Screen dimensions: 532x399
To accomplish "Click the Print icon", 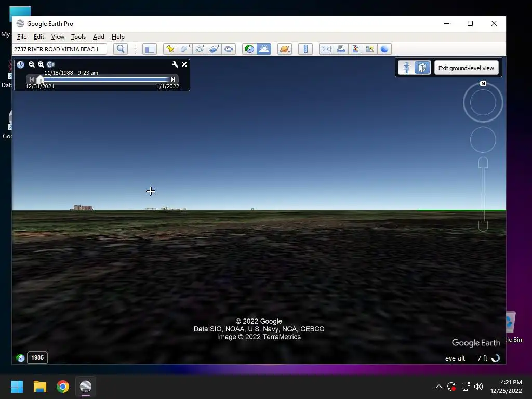I will (x=341, y=49).
